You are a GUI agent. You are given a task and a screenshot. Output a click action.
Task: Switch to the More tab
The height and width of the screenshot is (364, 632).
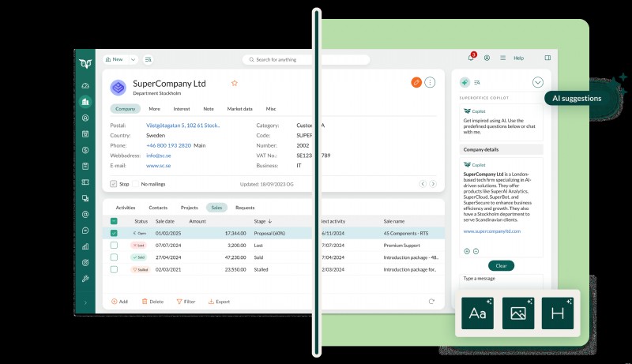tap(154, 109)
